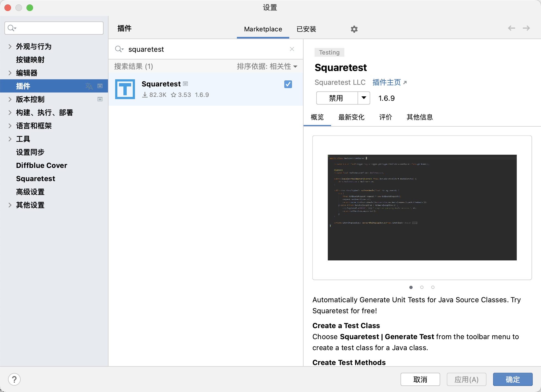
Task: Expand the 版本控制 settings group
Action: tap(10, 99)
